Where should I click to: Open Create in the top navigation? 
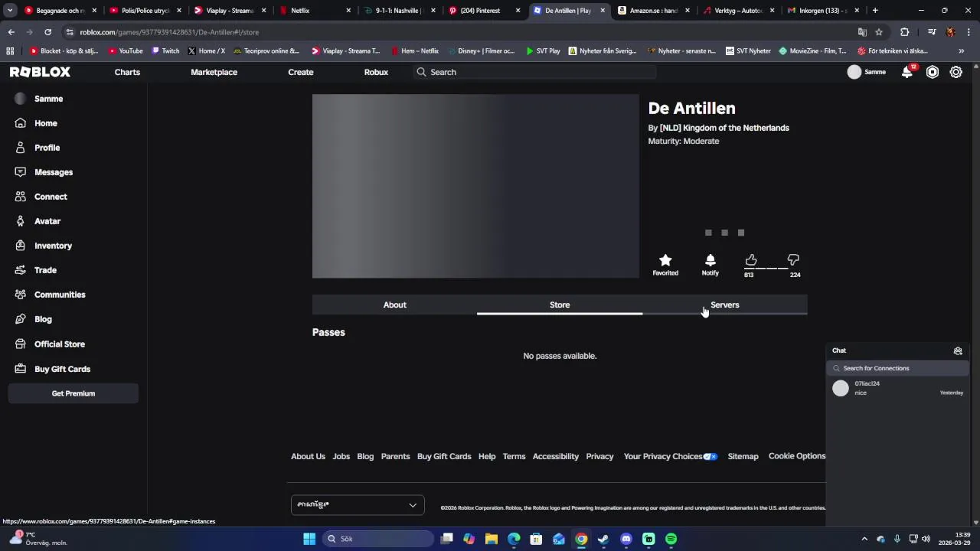click(300, 72)
